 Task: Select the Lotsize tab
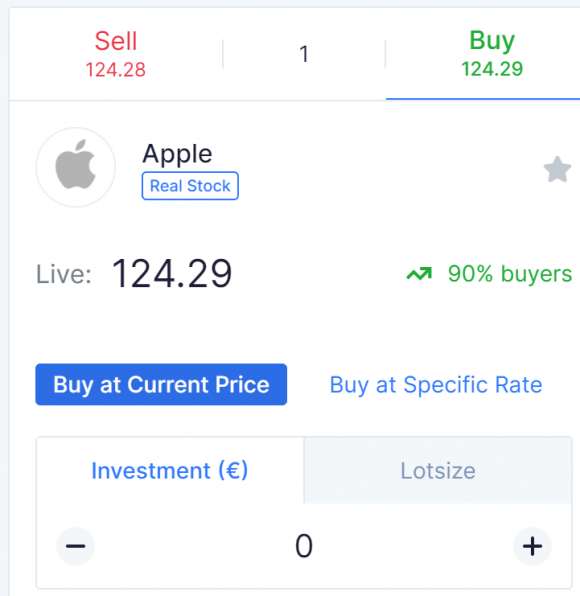[438, 471]
